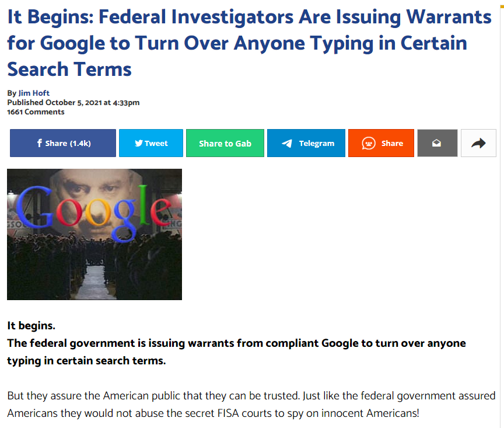Open the Google Big Brother image
This screenshot has height=428, width=504.
tap(94, 234)
